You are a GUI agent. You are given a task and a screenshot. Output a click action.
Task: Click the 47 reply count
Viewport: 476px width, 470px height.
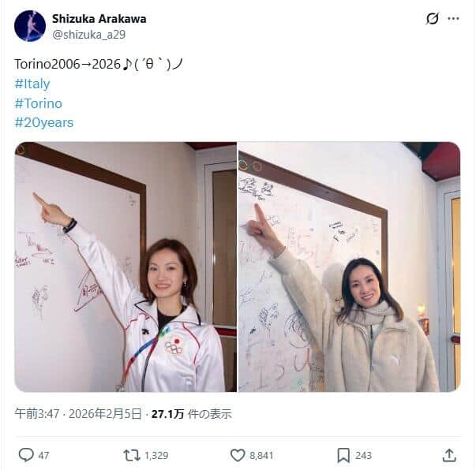pyautogui.click(x=43, y=456)
